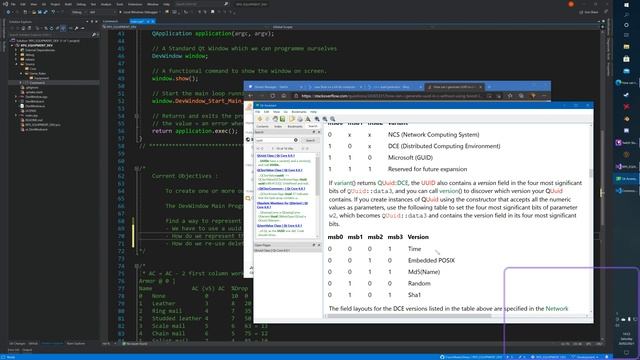Image resolution: width=640 pixels, height=360 pixels.
Task: Go forward in Qt Assistant toolbar
Action: [x=267, y=119]
